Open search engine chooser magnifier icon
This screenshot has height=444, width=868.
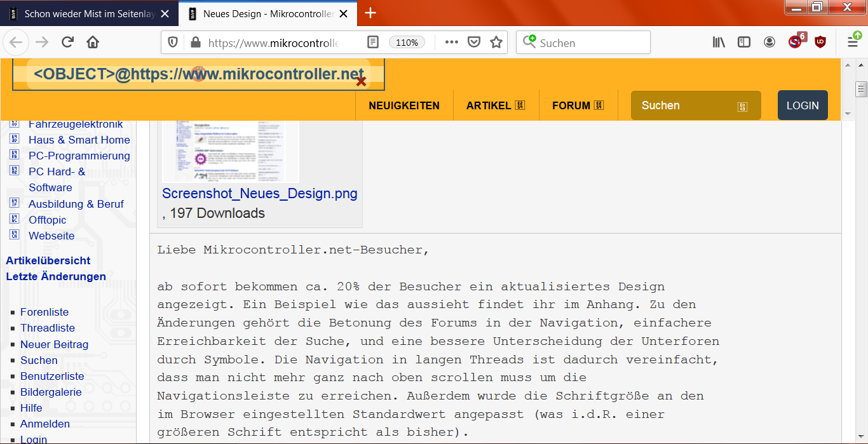pyautogui.click(x=529, y=42)
